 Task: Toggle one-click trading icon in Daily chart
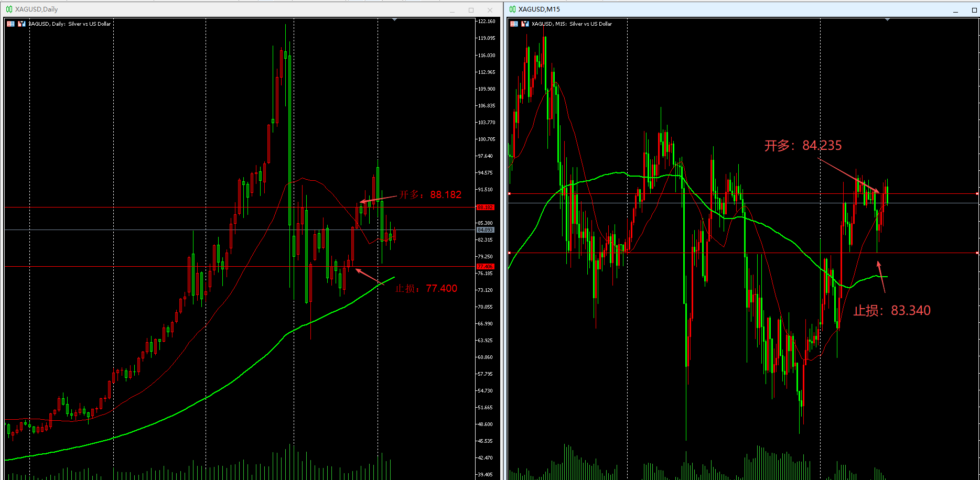coord(21,24)
